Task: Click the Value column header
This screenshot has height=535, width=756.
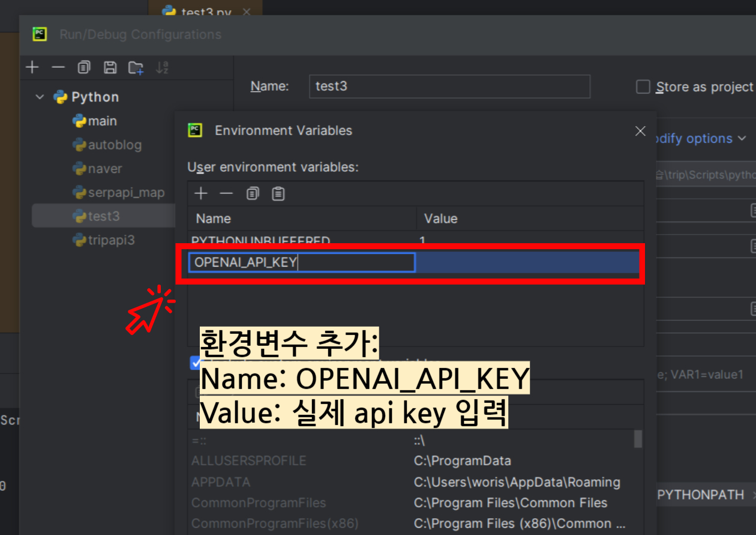Action: point(530,219)
